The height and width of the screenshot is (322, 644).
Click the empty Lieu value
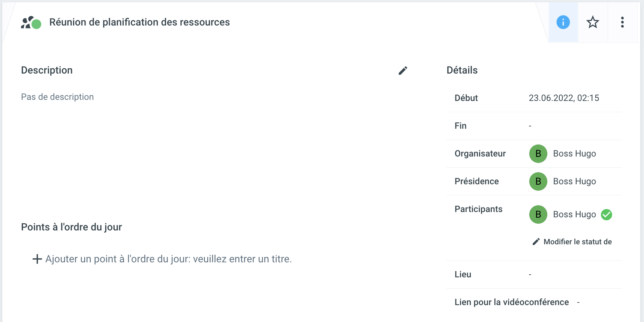coord(530,275)
